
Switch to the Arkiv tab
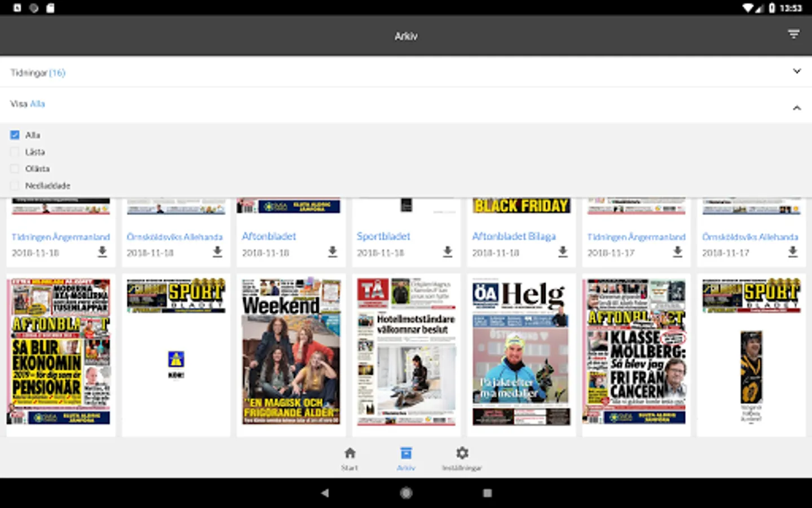(406, 459)
